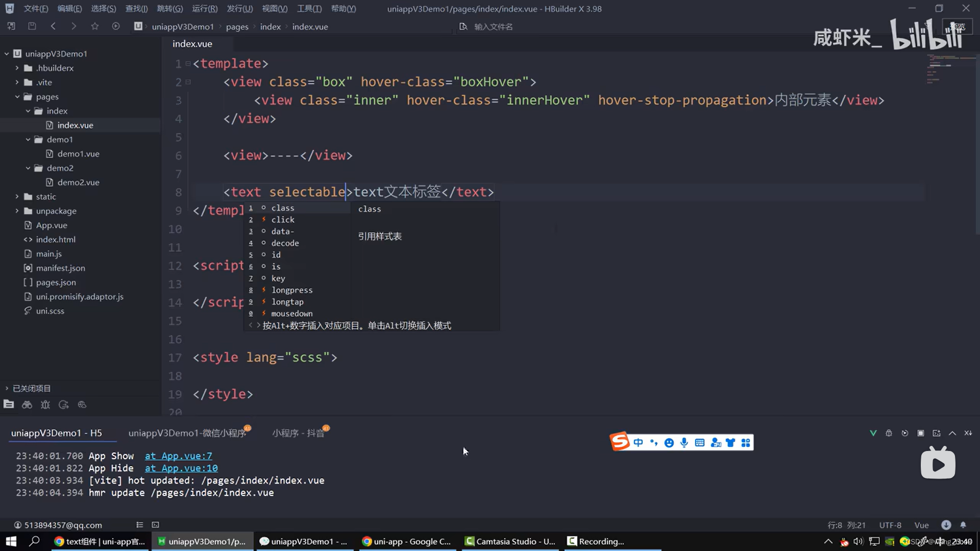Click the bug debug icon in sidebar bottom

pos(45,405)
